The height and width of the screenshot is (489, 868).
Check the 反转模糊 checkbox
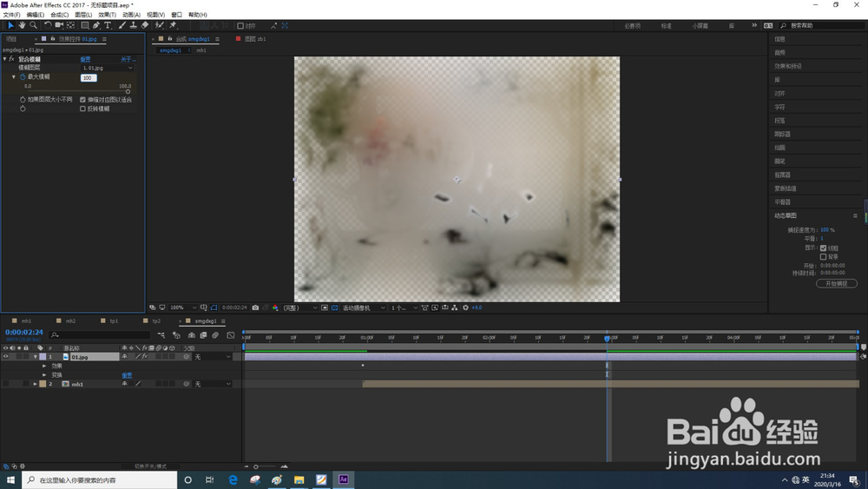[x=83, y=109]
